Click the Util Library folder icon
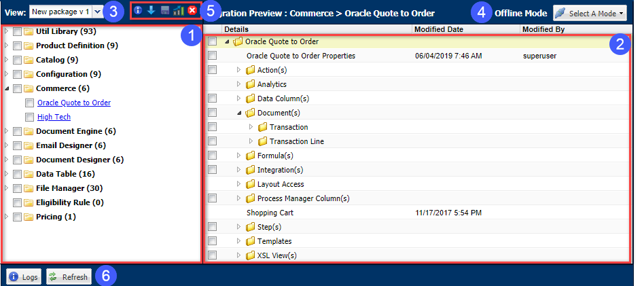The image size is (644, 286). 29,31
